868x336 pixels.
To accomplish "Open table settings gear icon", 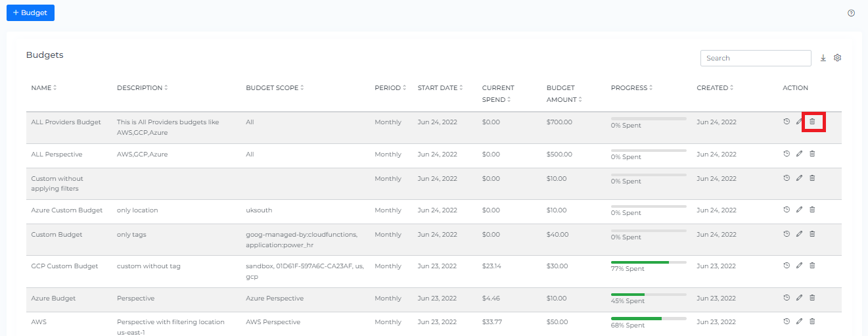I will point(838,58).
